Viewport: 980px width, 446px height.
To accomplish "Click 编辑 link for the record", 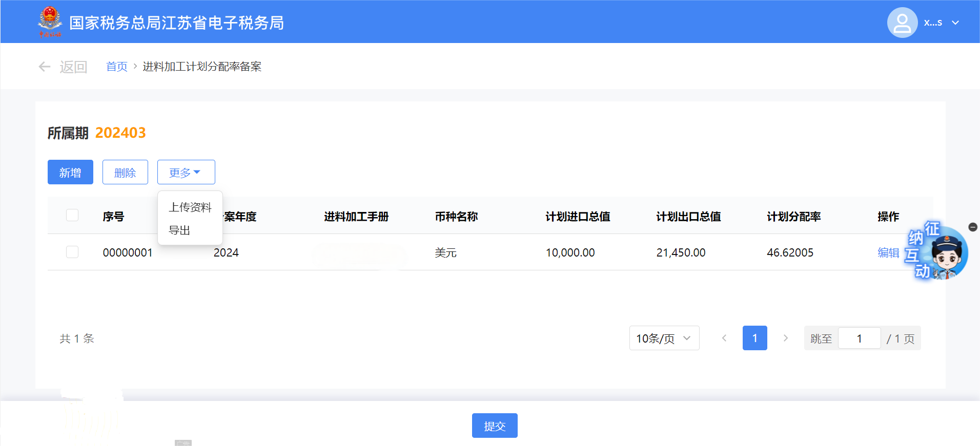I will 888,252.
